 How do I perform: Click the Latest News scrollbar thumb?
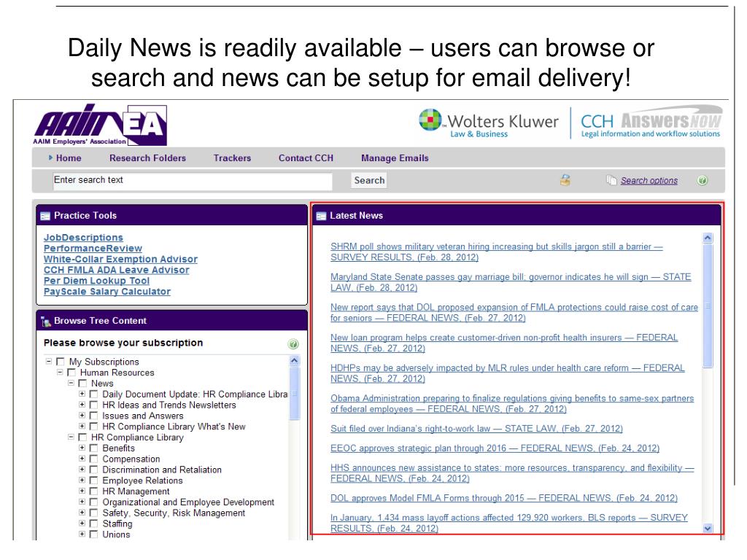pos(708,306)
